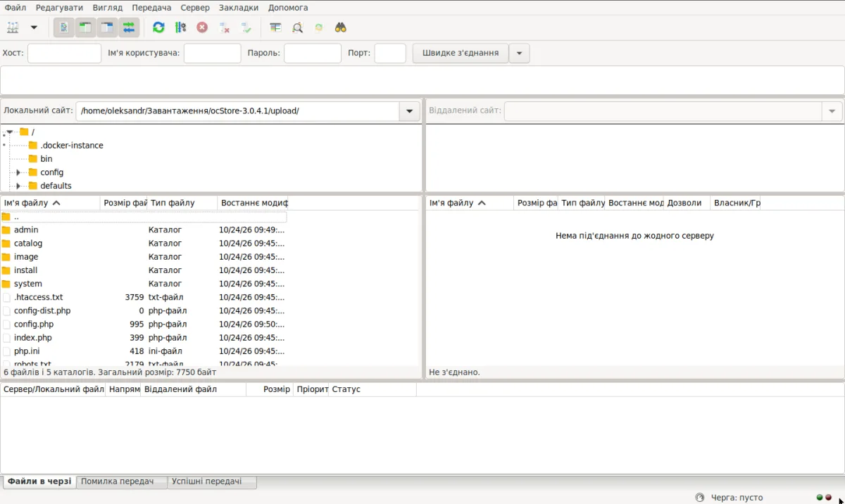Open the Файл menu
The image size is (845, 504).
click(15, 7)
